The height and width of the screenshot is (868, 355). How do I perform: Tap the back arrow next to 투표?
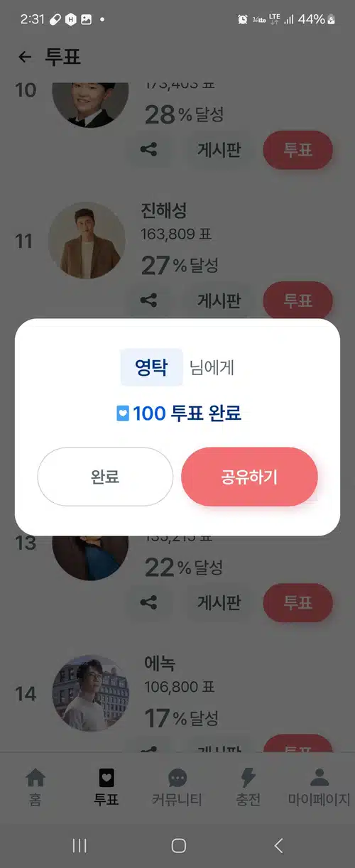26,58
